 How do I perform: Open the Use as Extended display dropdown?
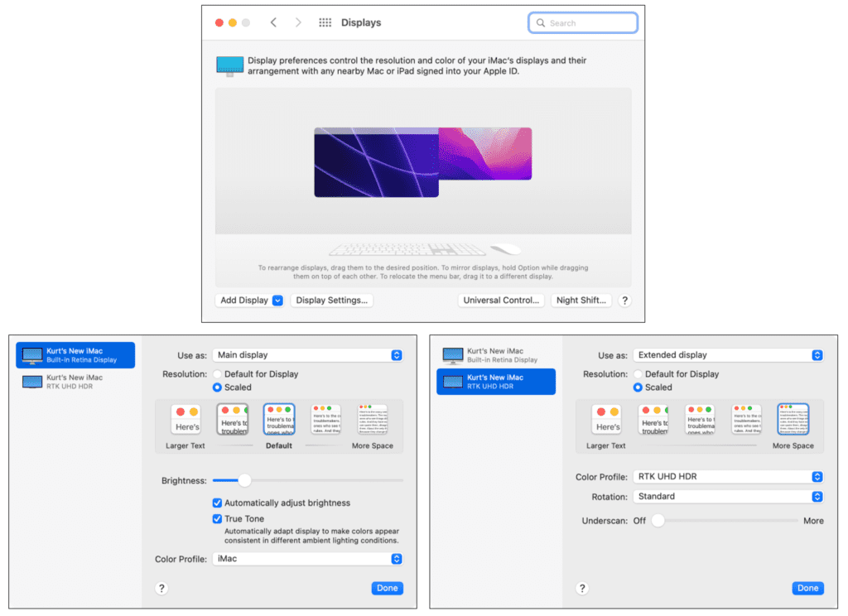click(729, 355)
